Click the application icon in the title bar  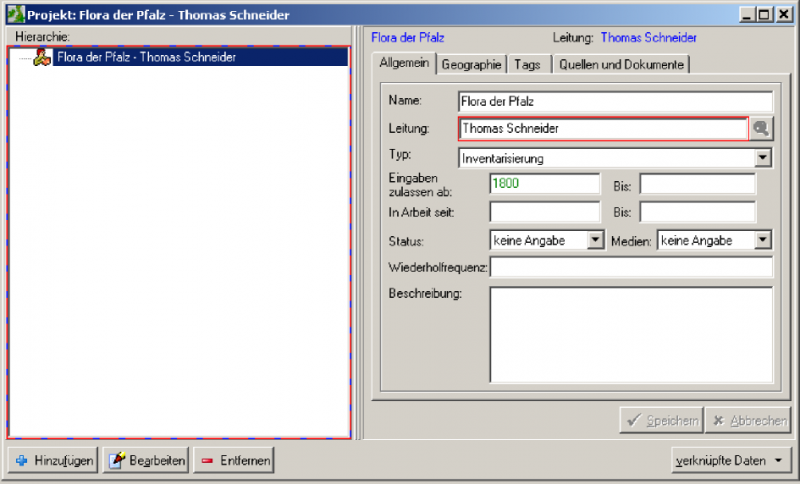[15, 16]
